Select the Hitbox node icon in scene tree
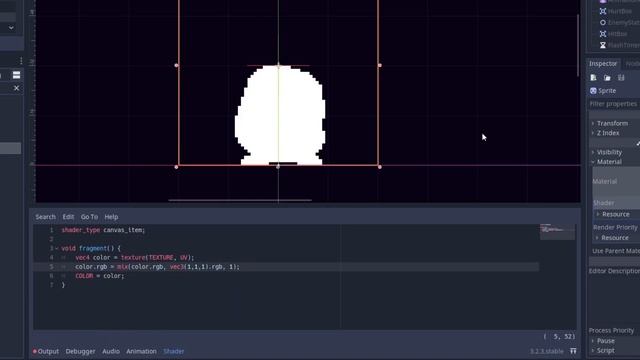Screen dimensions: 640x360 (603, 34)
